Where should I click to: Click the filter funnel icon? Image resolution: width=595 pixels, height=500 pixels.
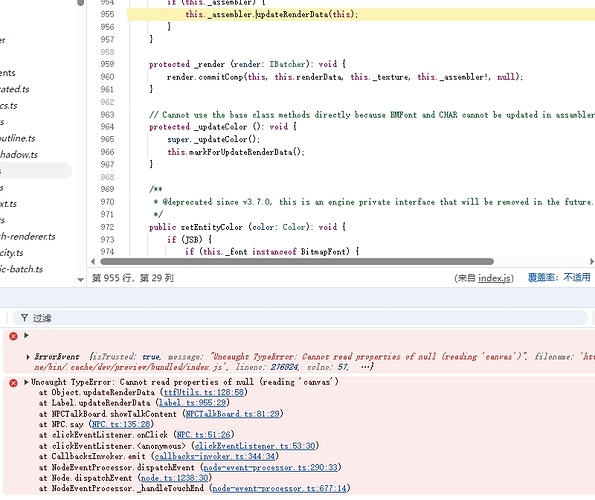[24, 318]
